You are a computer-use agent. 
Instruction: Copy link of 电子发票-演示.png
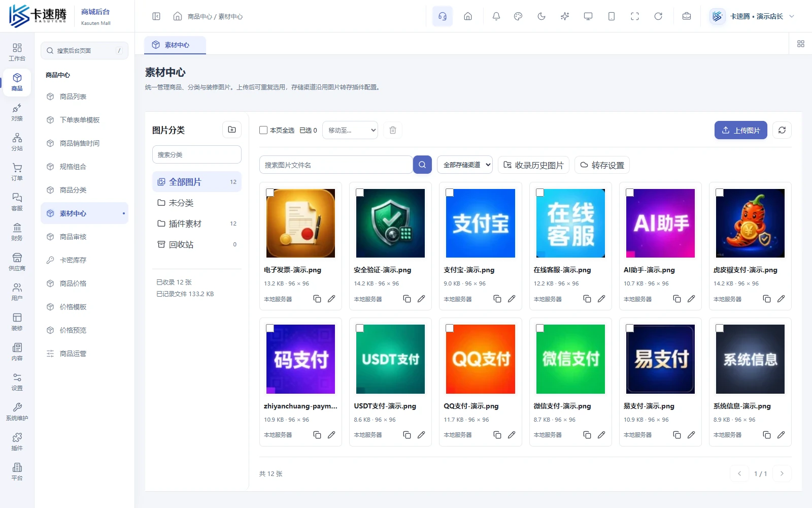(317, 299)
